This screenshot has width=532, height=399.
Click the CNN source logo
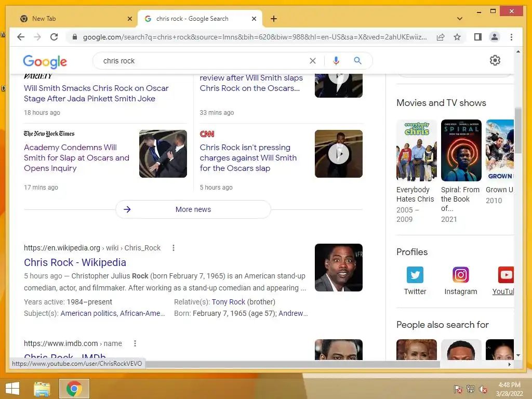[x=207, y=134]
